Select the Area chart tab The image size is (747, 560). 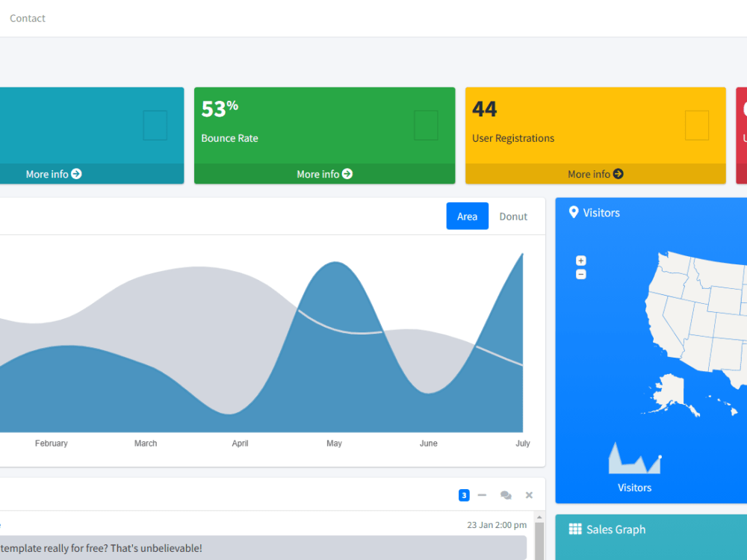[x=467, y=217]
